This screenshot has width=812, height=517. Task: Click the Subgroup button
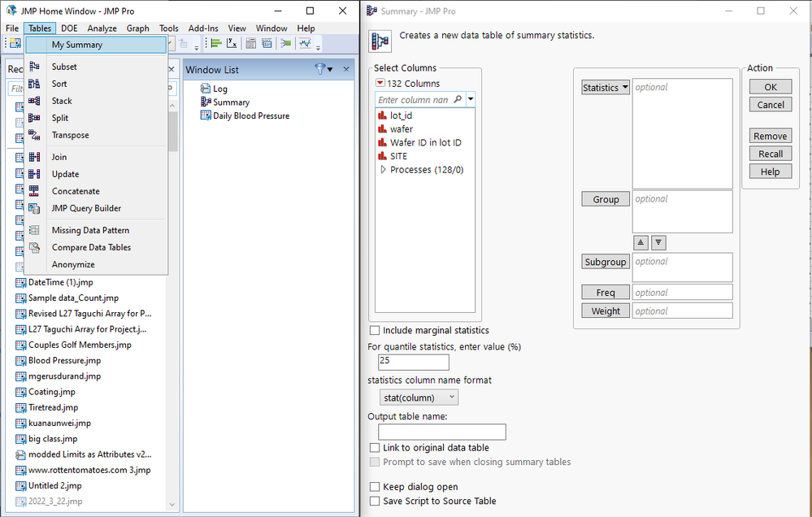click(x=606, y=262)
